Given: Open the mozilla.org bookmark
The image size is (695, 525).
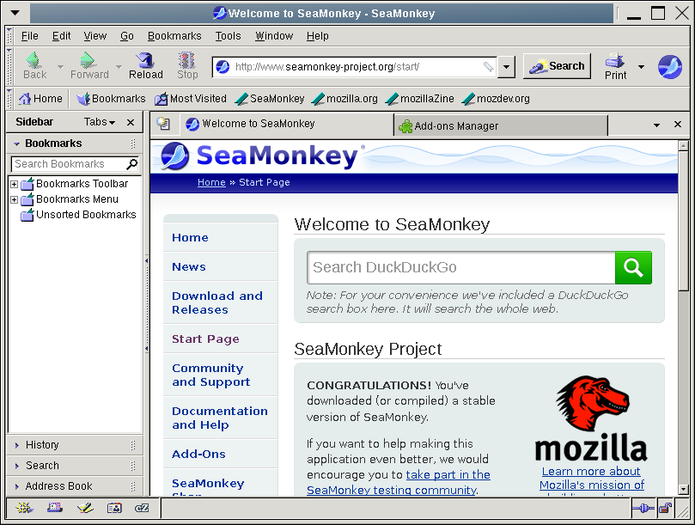Looking at the screenshot, I should [x=345, y=98].
